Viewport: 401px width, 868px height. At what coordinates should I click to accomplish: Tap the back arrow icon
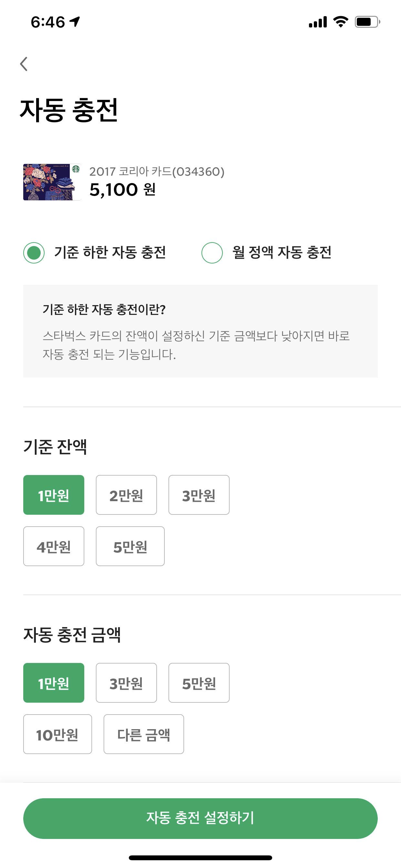(x=24, y=64)
